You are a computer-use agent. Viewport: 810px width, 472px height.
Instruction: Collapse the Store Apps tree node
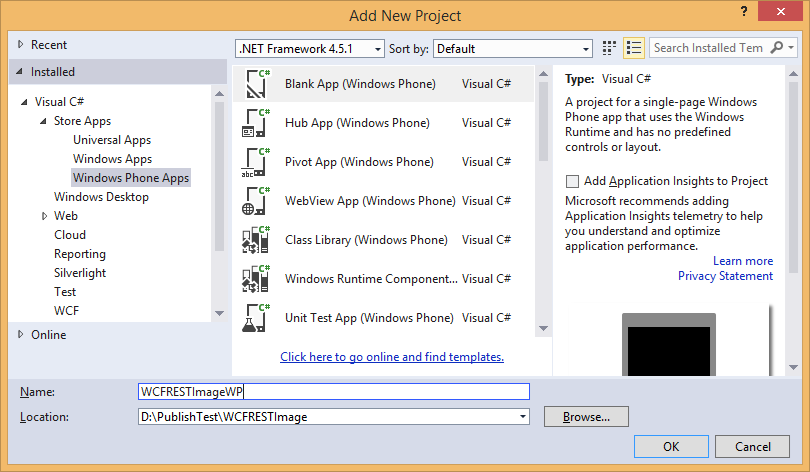[43, 121]
